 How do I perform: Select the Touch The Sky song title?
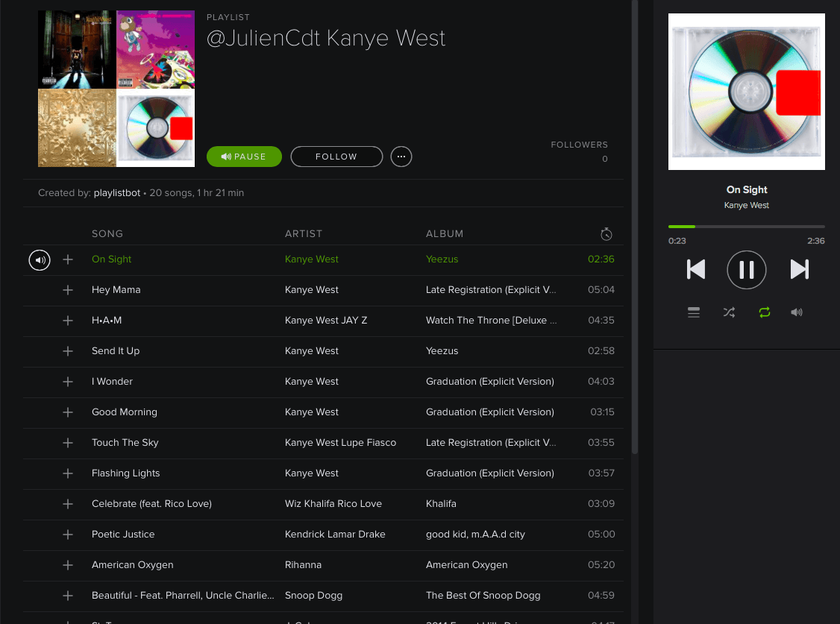[x=125, y=443]
